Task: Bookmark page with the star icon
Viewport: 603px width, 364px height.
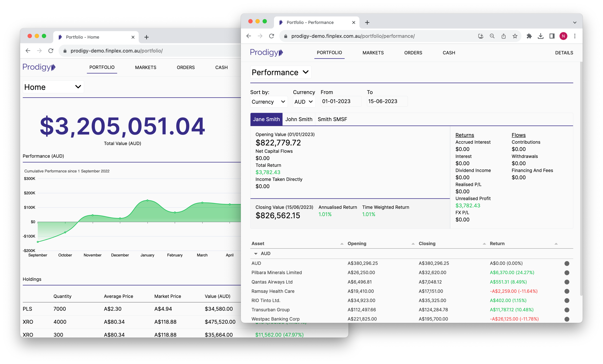Action: [x=515, y=36]
